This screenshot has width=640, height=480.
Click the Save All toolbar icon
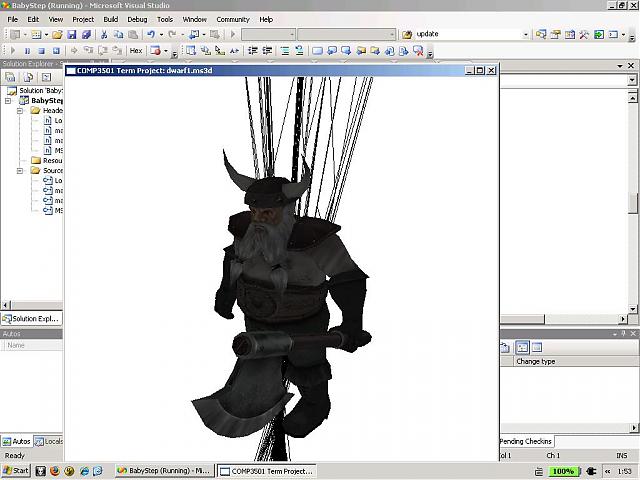coord(85,34)
